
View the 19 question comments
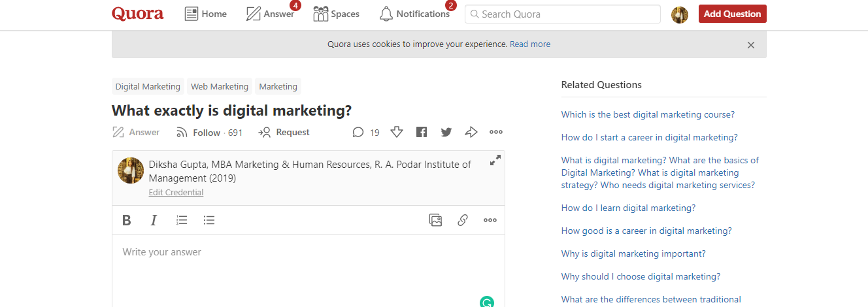(365, 132)
